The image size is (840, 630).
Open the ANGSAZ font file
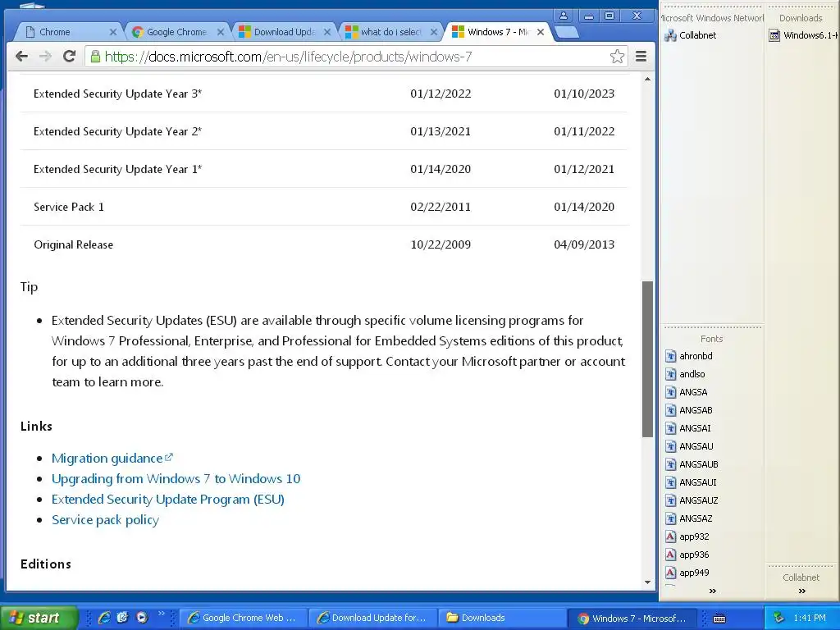689,518
